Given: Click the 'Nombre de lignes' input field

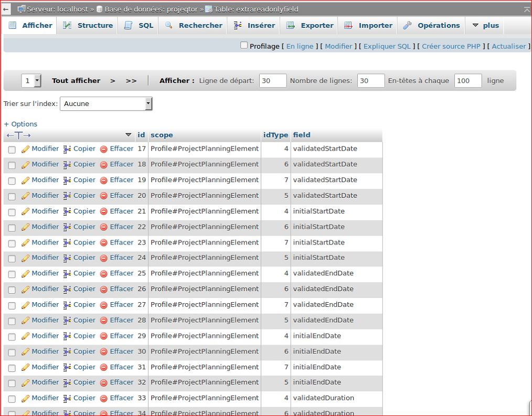Looking at the screenshot, I should coord(370,81).
